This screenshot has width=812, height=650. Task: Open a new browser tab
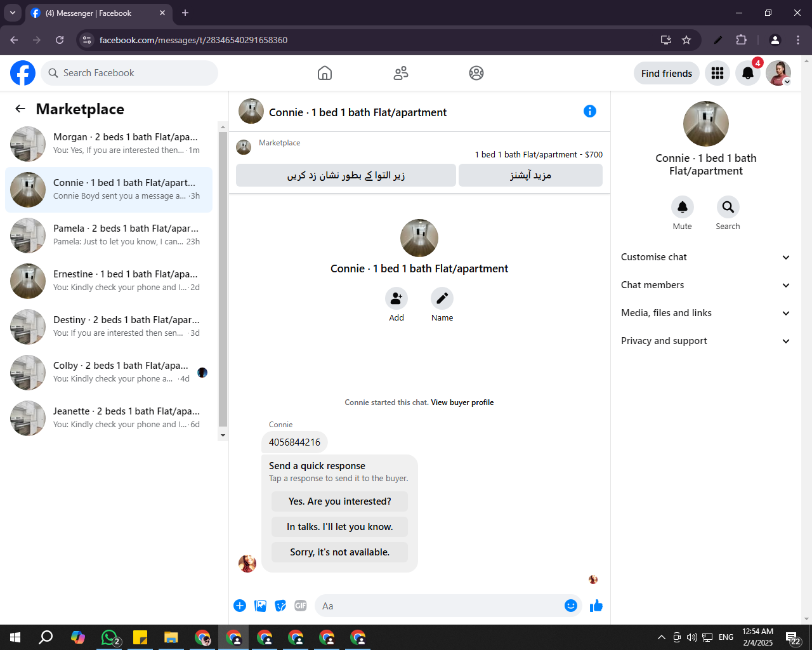coord(185,13)
